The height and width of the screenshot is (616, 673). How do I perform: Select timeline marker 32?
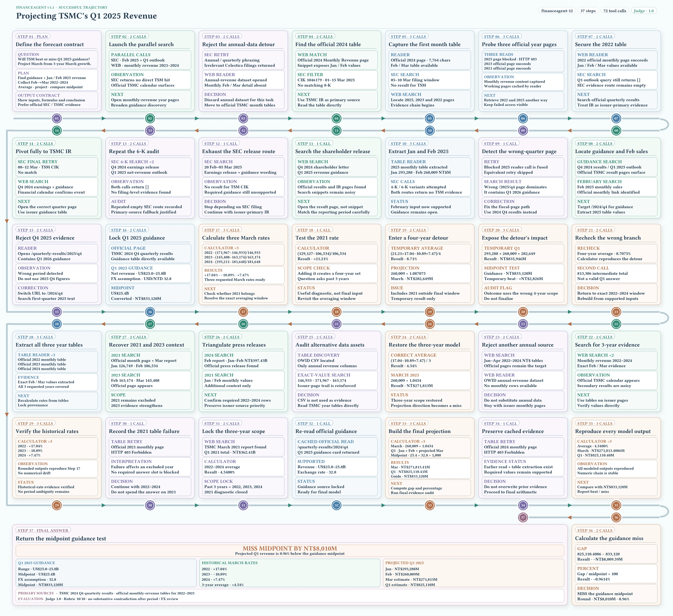pyautogui.click(x=336, y=505)
